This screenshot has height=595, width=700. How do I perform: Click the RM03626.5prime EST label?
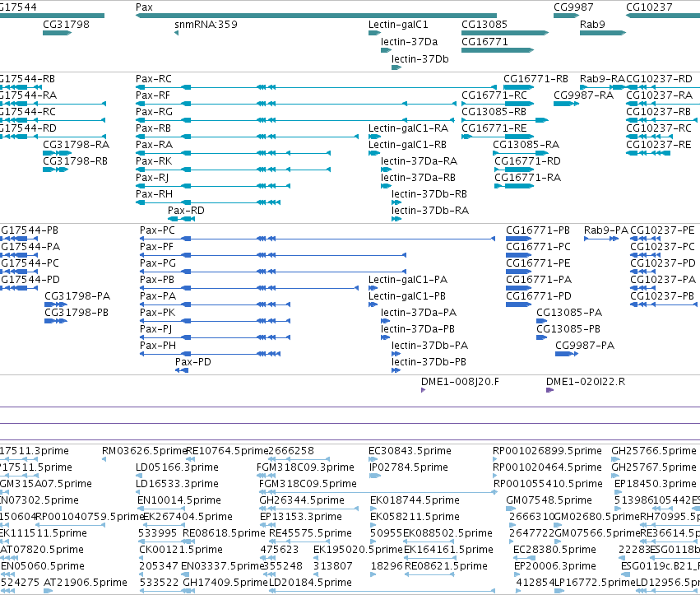[x=144, y=451]
